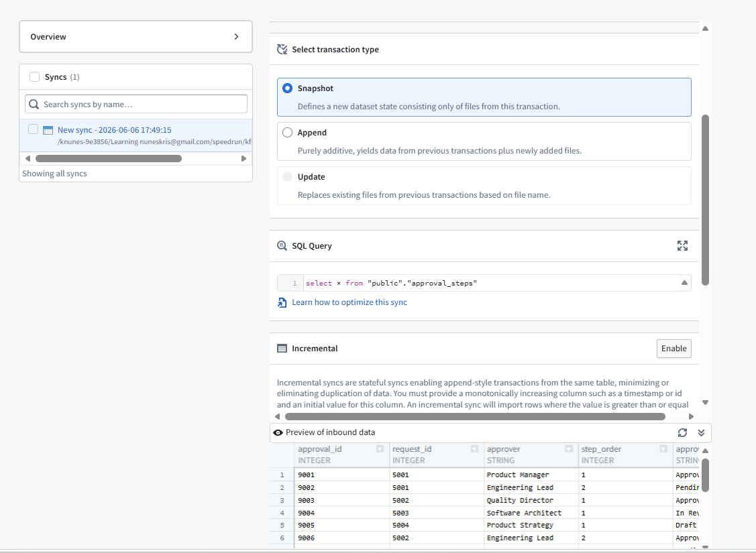
Task: Click the preview table vertical scrollbar thumb
Action: 705,475
